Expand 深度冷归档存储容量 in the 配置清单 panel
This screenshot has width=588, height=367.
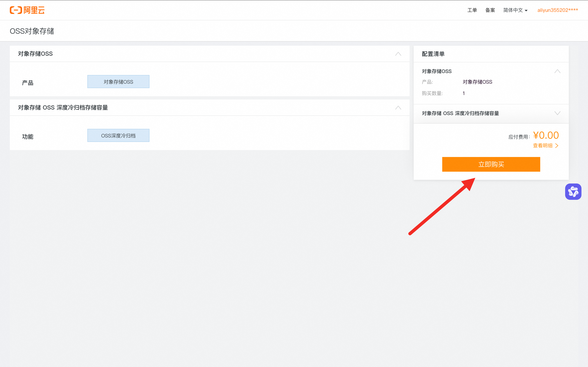[x=557, y=113]
